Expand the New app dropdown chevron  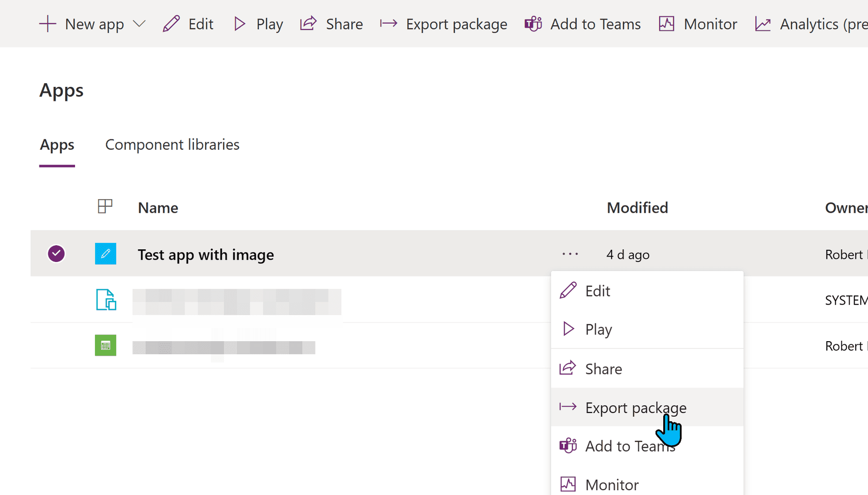click(139, 24)
